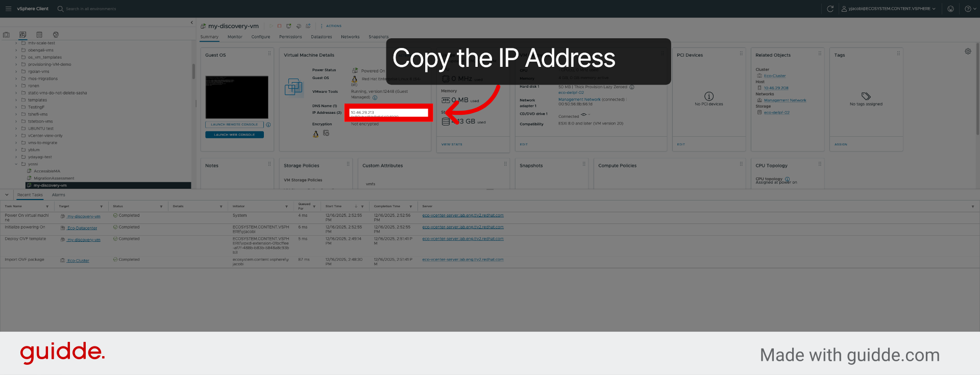This screenshot has width=980, height=375.
Task: Click info icon next to CPU topology
Action: click(x=787, y=179)
